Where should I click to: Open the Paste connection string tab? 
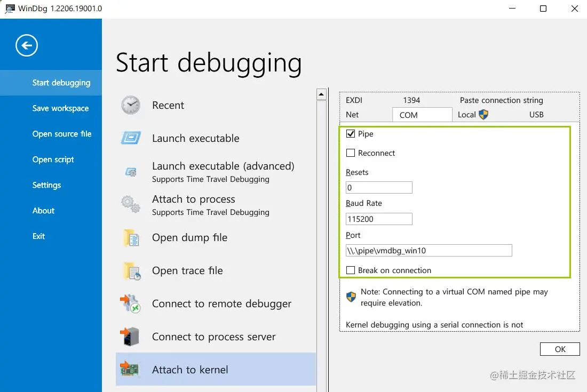[501, 100]
